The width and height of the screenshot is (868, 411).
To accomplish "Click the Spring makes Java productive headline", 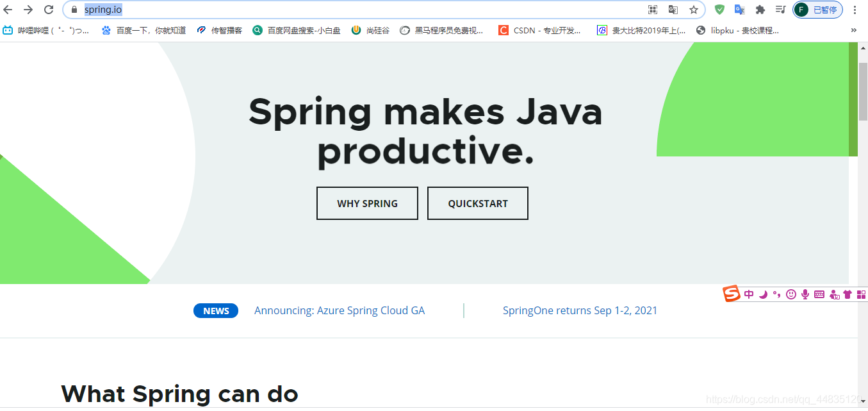I will pos(425,131).
